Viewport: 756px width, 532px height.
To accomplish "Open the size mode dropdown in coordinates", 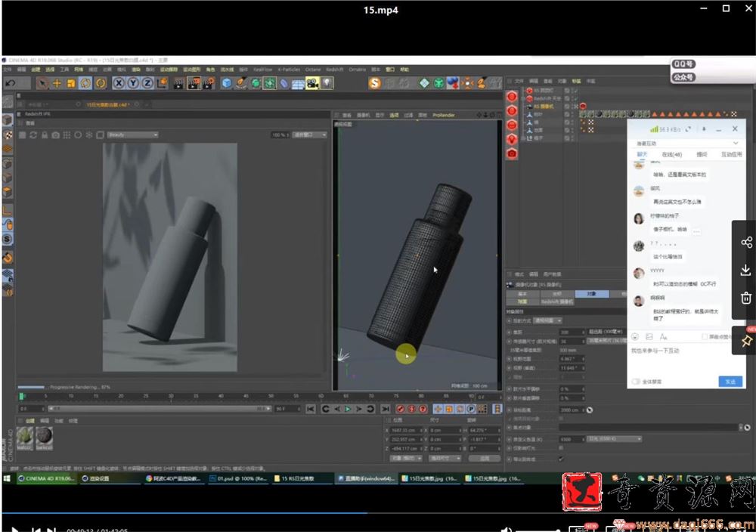I will point(445,458).
